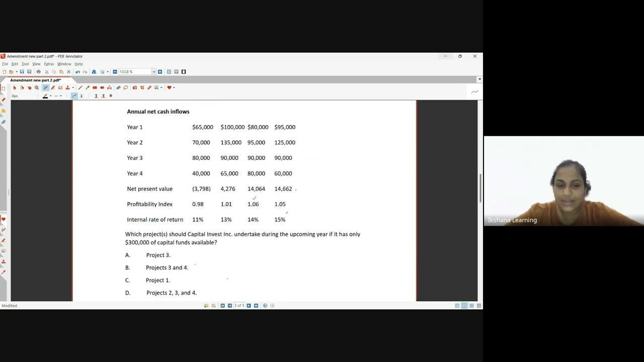This screenshot has height=362, width=644.
Task: Expand the Stamp tool dropdown arrow
Action: 73,87
